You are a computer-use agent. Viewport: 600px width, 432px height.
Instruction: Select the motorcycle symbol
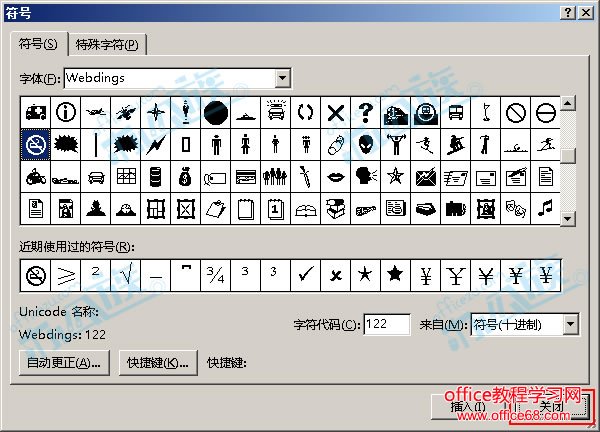coord(36,177)
